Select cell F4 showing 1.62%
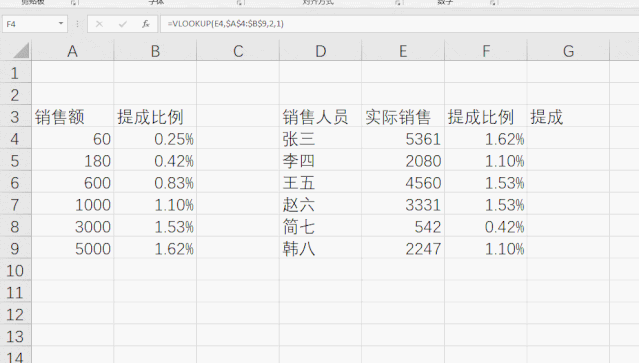 (x=486, y=139)
